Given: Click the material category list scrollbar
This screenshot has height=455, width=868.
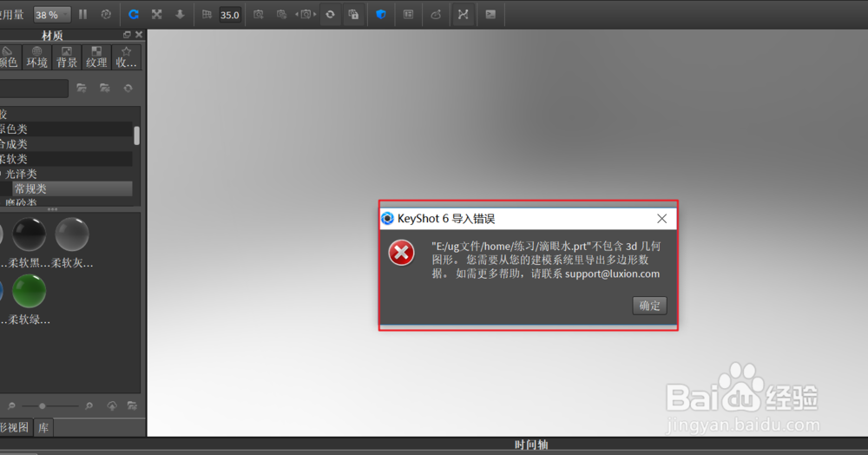Looking at the screenshot, I should click(137, 135).
